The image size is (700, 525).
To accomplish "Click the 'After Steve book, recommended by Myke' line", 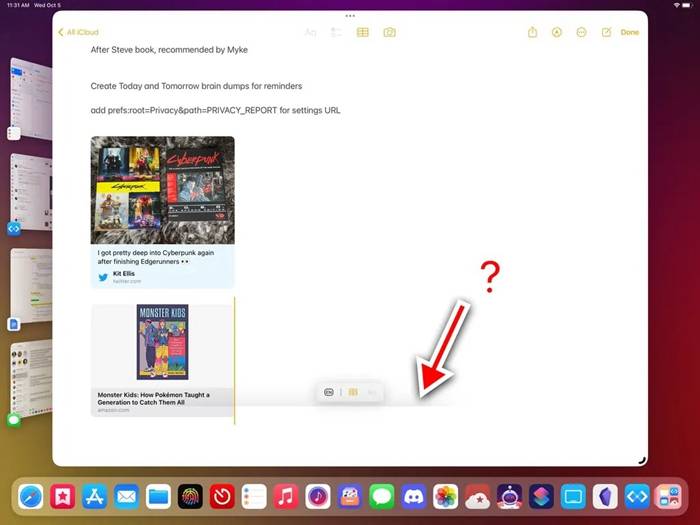I will 169,50.
